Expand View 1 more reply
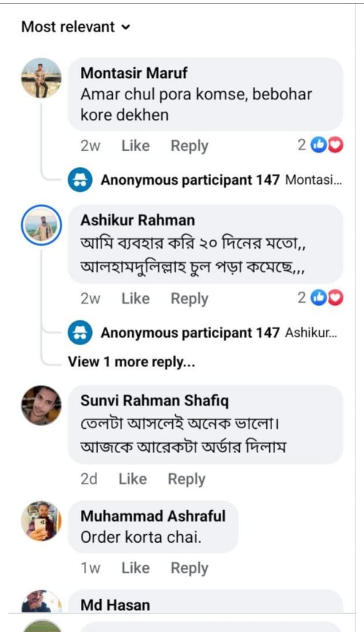 (x=131, y=362)
